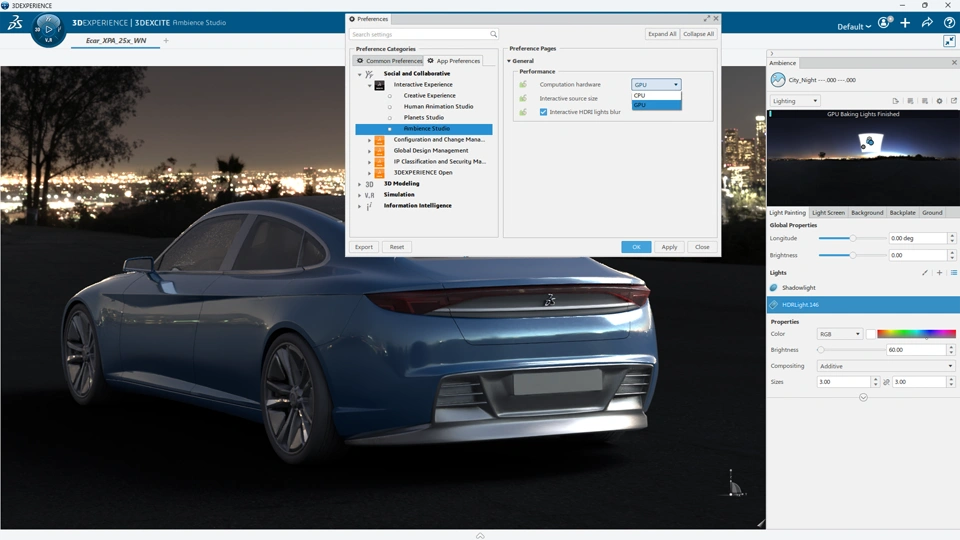
Task: Select Planets Studio radio item
Action: [x=389, y=118]
